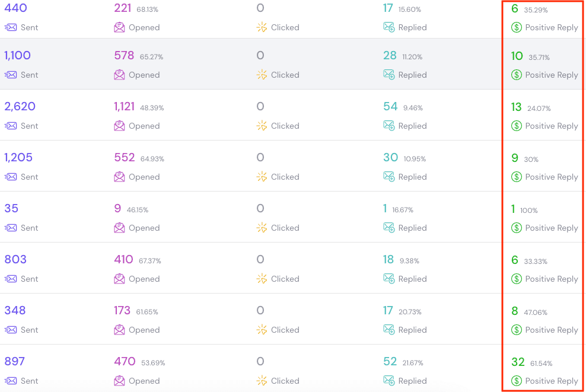The image size is (586, 392).
Task: Select the 54 Replied count
Action: pos(388,107)
